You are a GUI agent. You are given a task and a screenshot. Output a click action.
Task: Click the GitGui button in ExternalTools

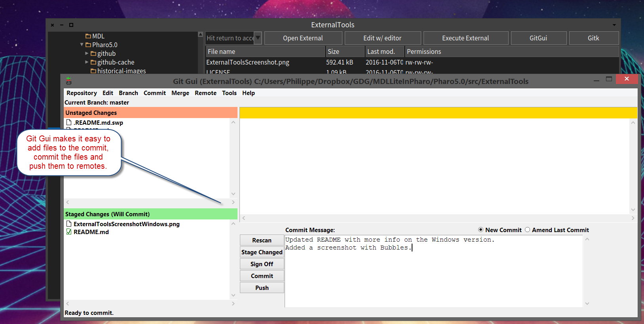[x=539, y=38]
